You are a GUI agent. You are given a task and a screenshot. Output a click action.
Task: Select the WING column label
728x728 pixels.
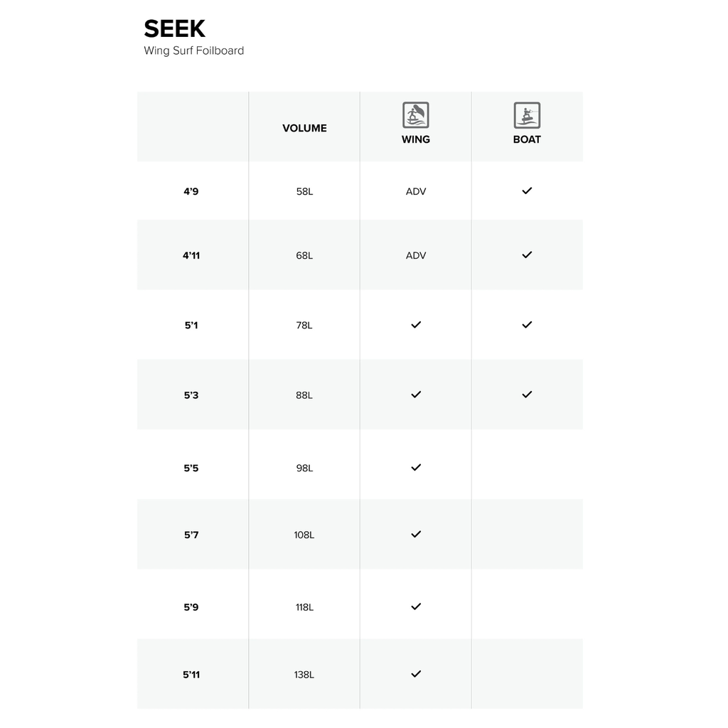coord(415,139)
